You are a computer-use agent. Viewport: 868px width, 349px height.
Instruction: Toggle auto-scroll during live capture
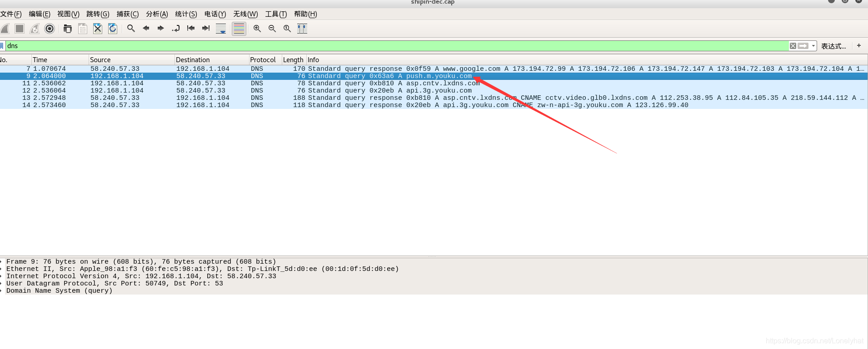(x=221, y=29)
